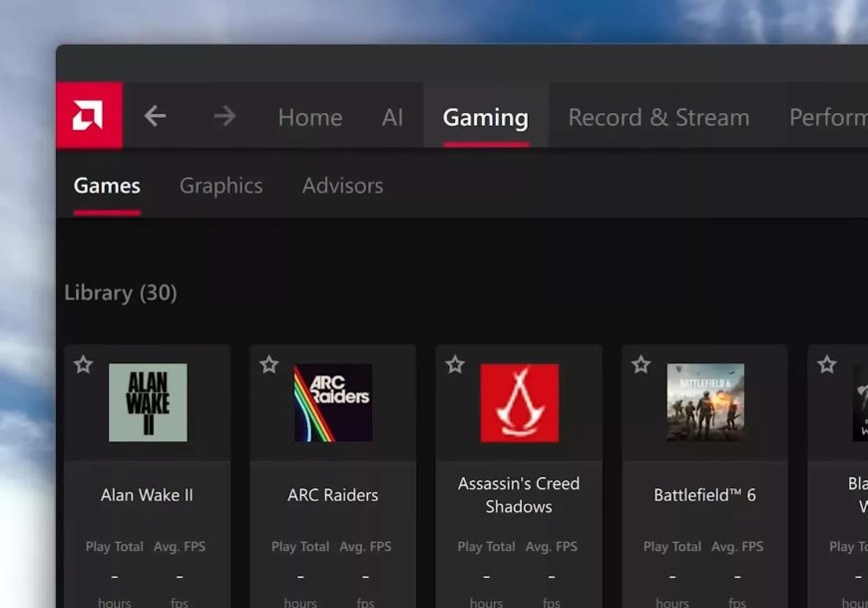Click the 'ARC Raiders' title text
The height and width of the screenshot is (608, 868).
click(332, 494)
